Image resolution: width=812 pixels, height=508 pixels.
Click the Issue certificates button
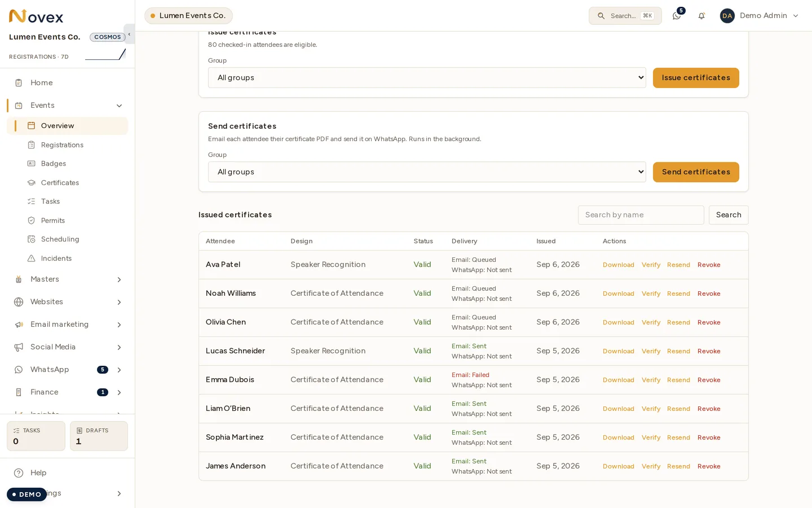click(x=696, y=78)
